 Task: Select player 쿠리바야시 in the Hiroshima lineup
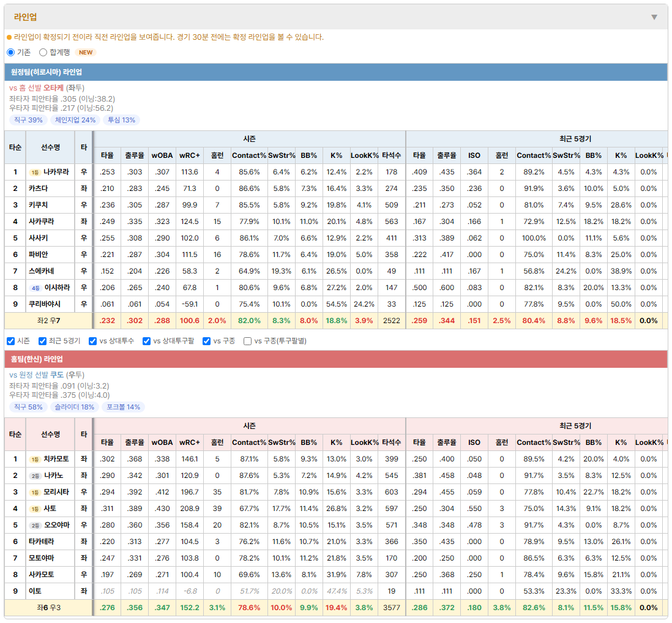(45, 304)
